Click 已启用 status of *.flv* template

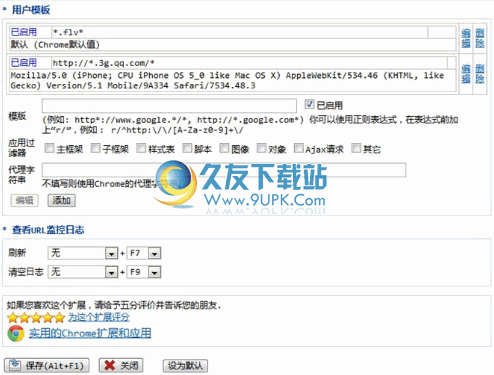tap(24, 32)
